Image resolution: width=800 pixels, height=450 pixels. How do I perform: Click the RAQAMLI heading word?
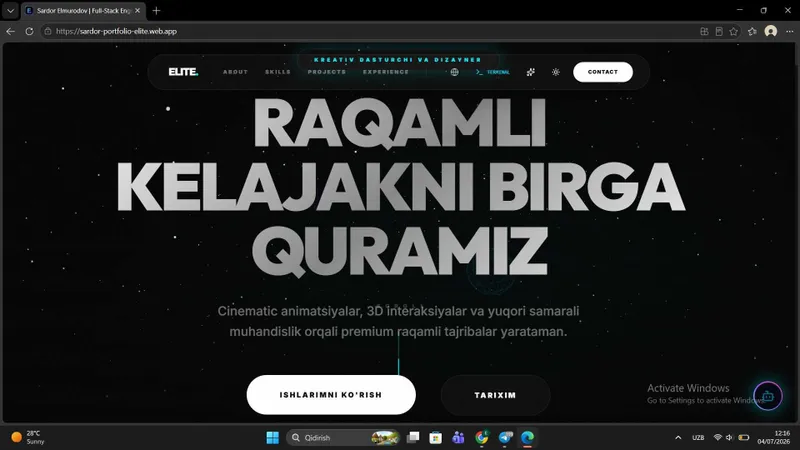pos(400,123)
